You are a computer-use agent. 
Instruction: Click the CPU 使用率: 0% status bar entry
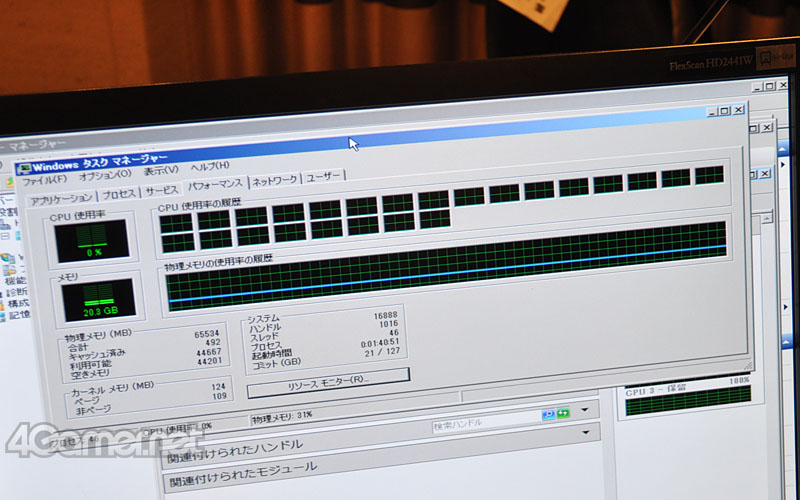(x=178, y=429)
